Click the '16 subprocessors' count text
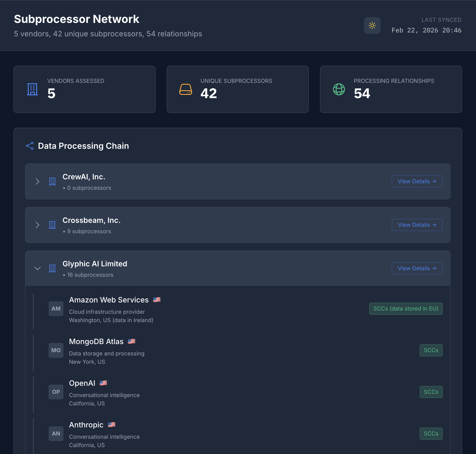Screen dimensions: 476x454 (90, 275)
